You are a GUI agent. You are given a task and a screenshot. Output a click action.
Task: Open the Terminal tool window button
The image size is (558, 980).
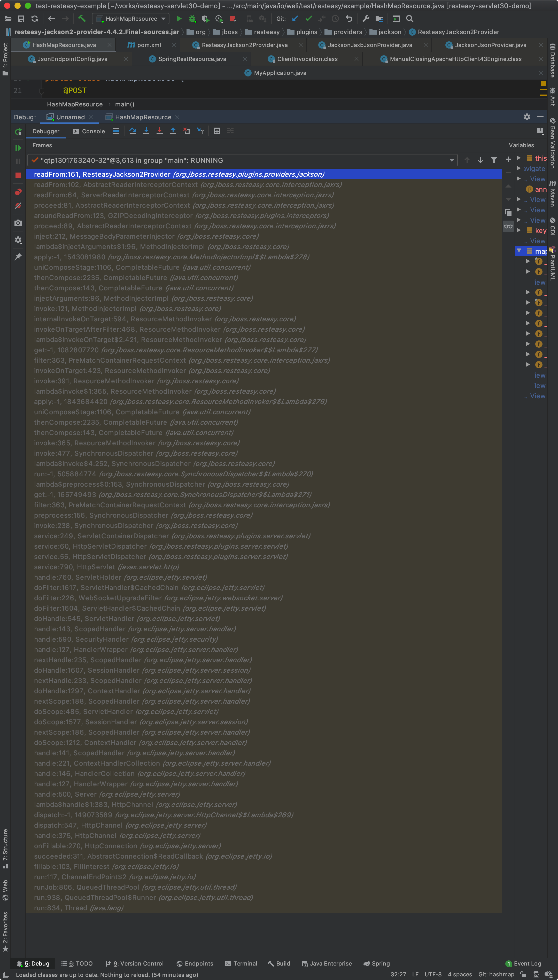(x=241, y=963)
